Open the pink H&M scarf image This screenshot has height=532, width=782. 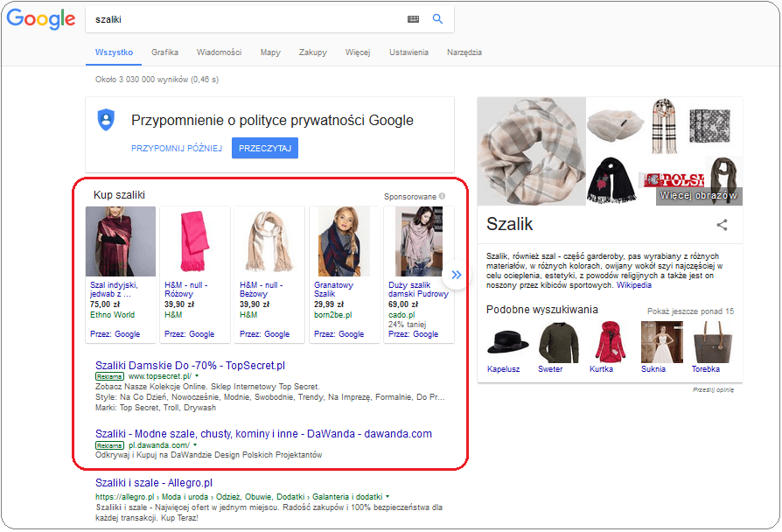point(195,241)
